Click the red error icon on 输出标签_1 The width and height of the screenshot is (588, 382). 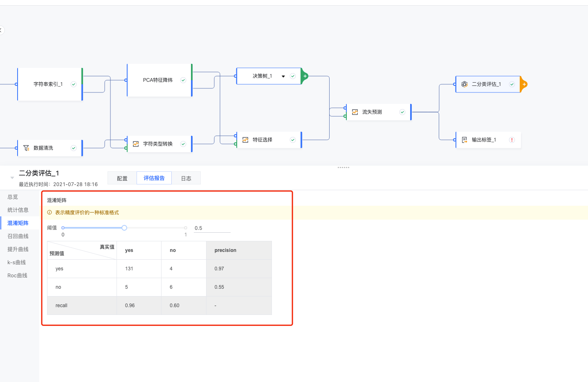(x=512, y=140)
